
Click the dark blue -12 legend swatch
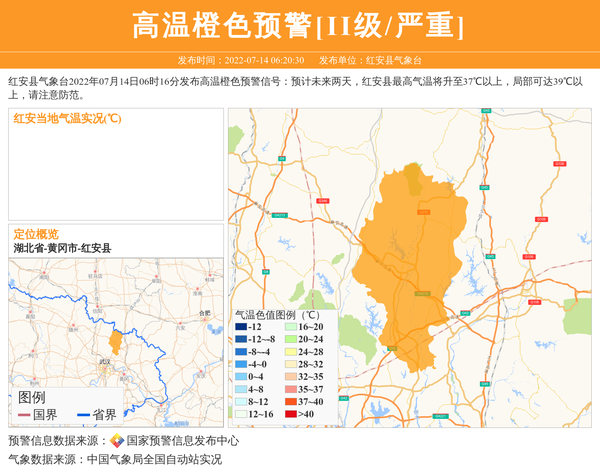tap(240, 327)
